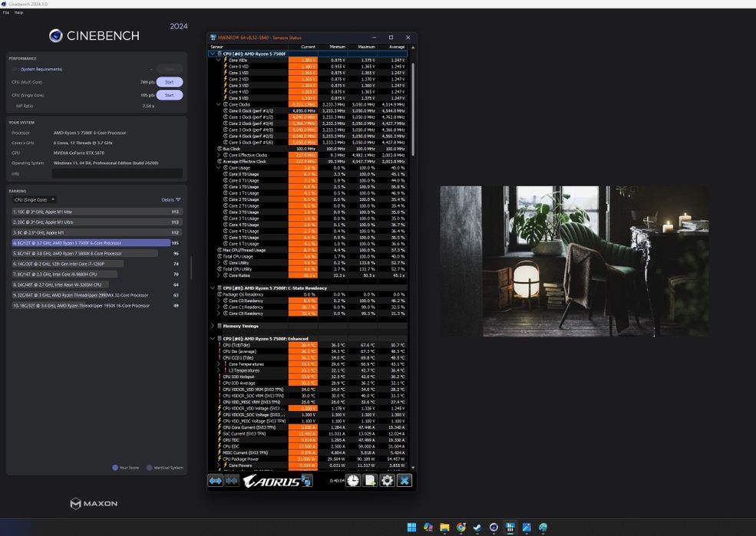Click the HWiNFO expand-columns blue arrows button

[216, 480]
